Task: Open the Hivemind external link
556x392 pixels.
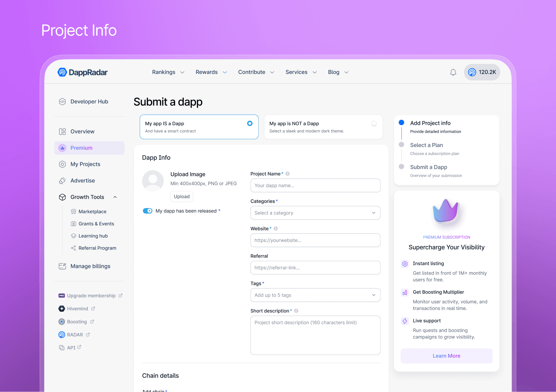Action: click(x=77, y=309)
